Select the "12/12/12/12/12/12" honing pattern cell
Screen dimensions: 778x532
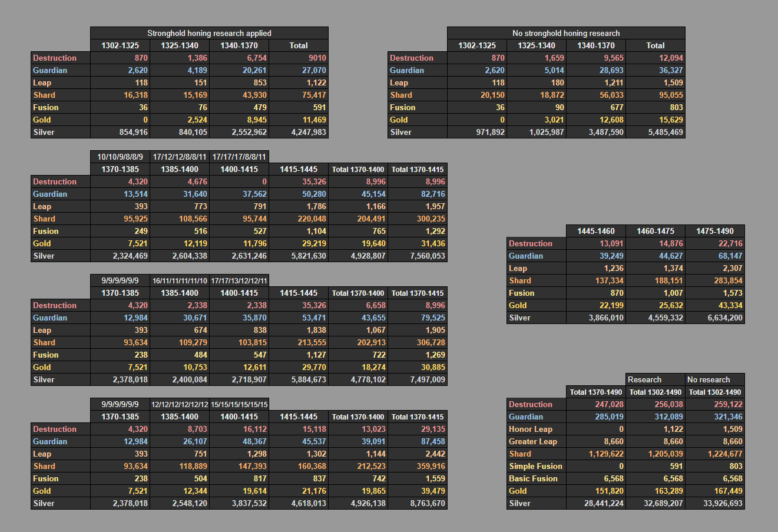pyautogui.click(x=180, y=404)
